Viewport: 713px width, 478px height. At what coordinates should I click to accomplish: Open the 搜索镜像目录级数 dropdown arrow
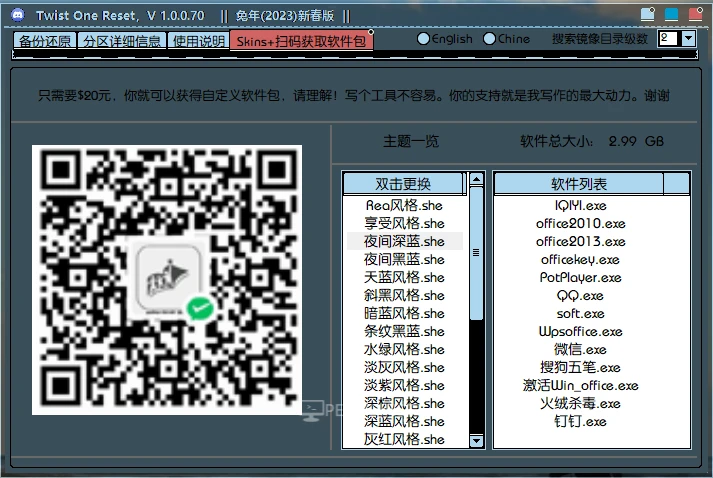pos(688,39)
